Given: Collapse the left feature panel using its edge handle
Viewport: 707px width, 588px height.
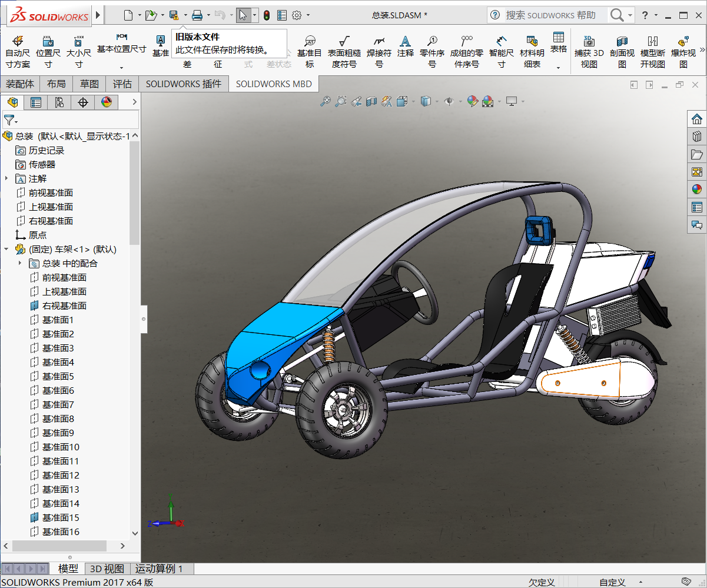Looking at the screenshot, I should point(144,320).
